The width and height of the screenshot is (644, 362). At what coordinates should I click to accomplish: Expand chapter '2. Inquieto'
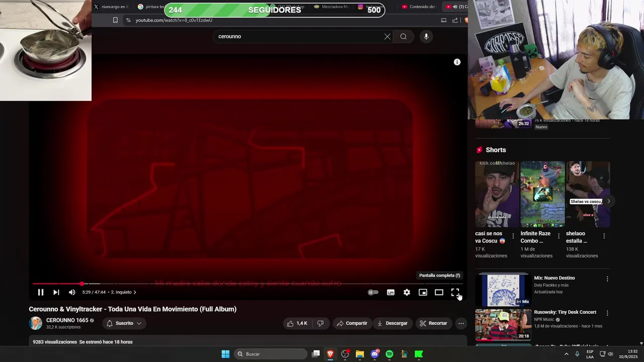(x=124, y=292)
